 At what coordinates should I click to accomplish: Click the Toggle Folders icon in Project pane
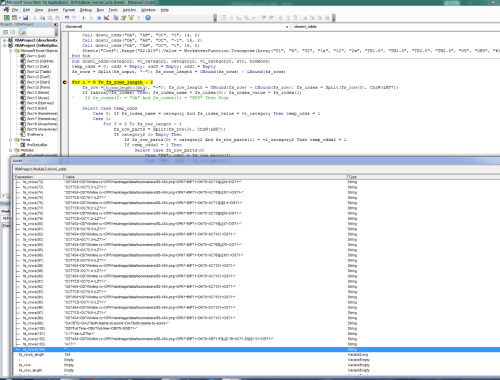22,32
